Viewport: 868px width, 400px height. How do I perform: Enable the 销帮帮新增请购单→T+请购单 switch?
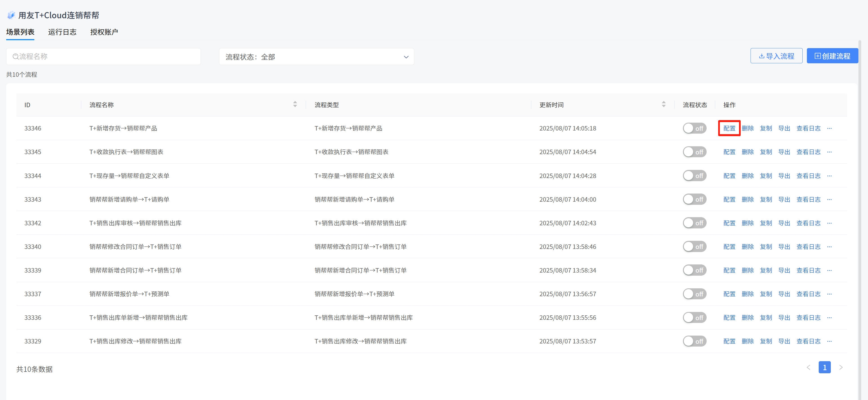point(695,199)
